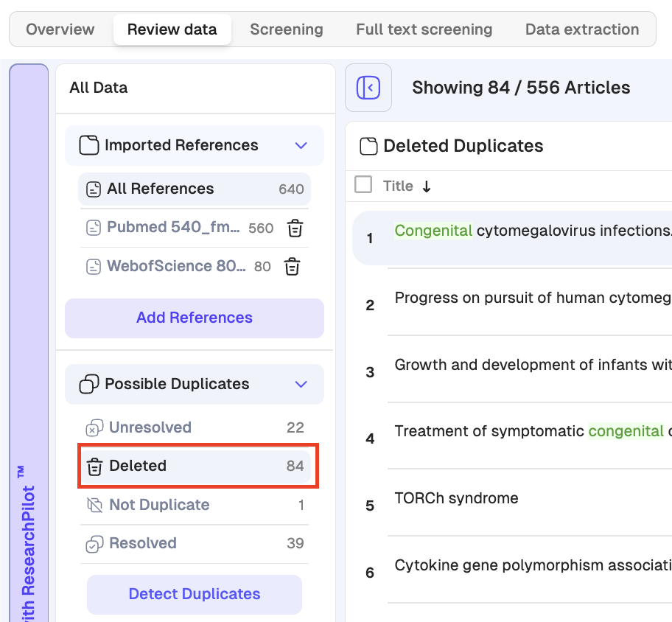Switch to the Screening tab

[286, 29]
